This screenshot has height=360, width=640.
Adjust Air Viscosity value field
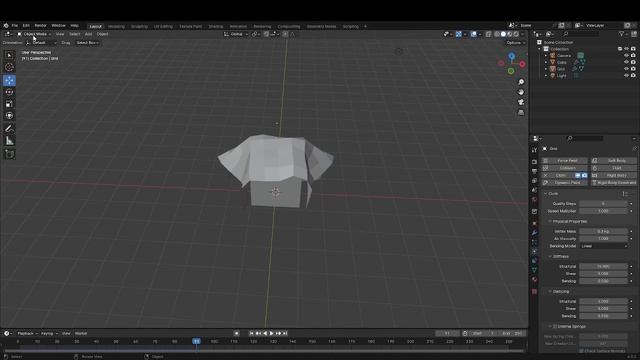click(603, 239)
